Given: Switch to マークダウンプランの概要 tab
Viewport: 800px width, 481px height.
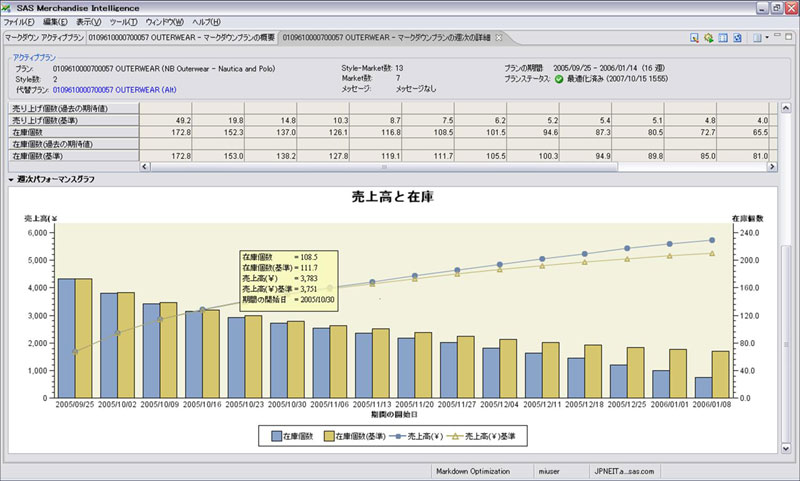Looking at the screenshot, I should pyautogui.click(x=181, y=37).
